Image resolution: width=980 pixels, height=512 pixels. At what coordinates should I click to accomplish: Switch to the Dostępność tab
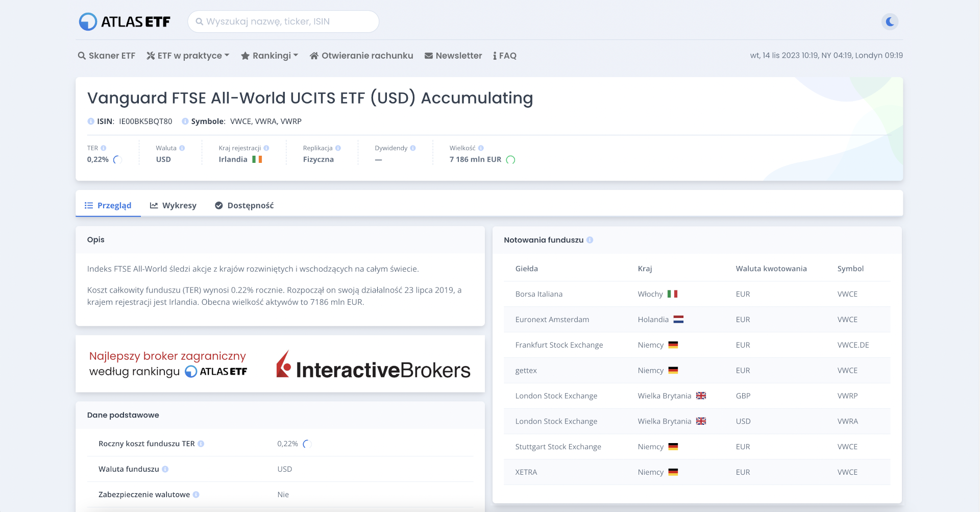244,205
